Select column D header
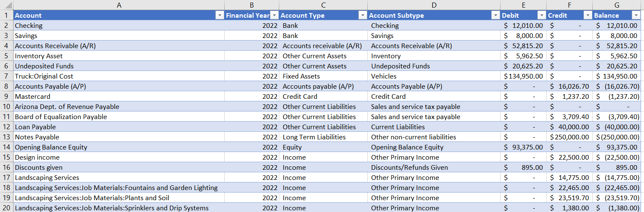This screenshot has height=212, width=644. (x=434, y=5)
